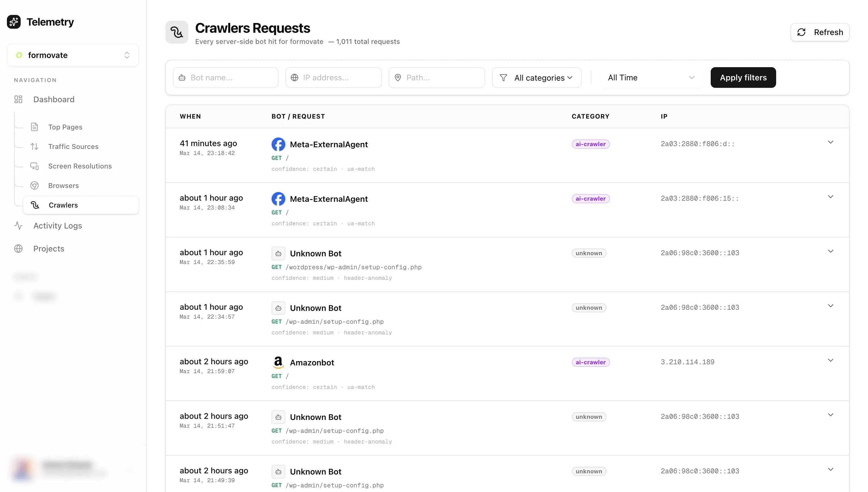The height and width of the screenshot is (492, 868).
Task: Expand the Amazonbot request row details
Action: 830,360
